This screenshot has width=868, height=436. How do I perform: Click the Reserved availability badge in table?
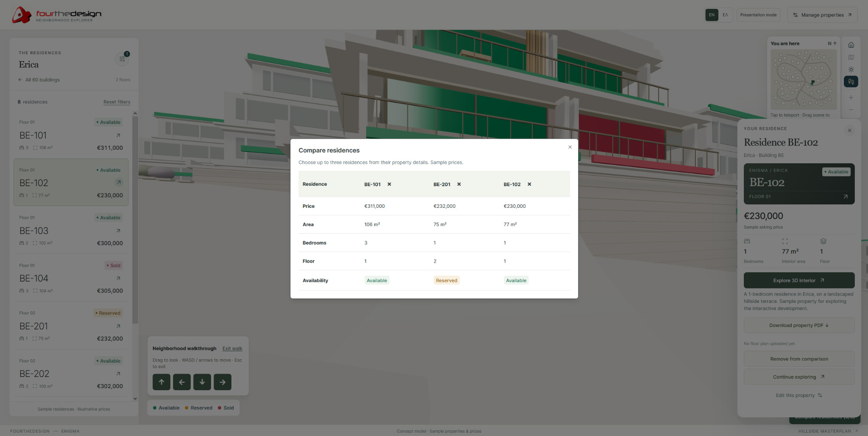pos(446,280)
